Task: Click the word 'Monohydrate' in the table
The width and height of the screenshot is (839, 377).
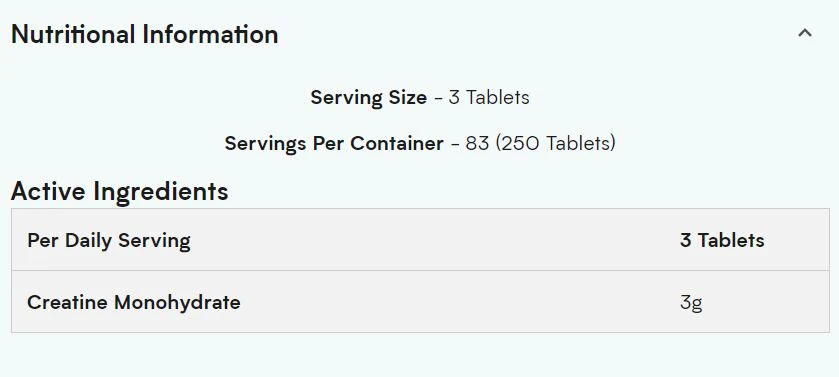Action: pos(178,302)
